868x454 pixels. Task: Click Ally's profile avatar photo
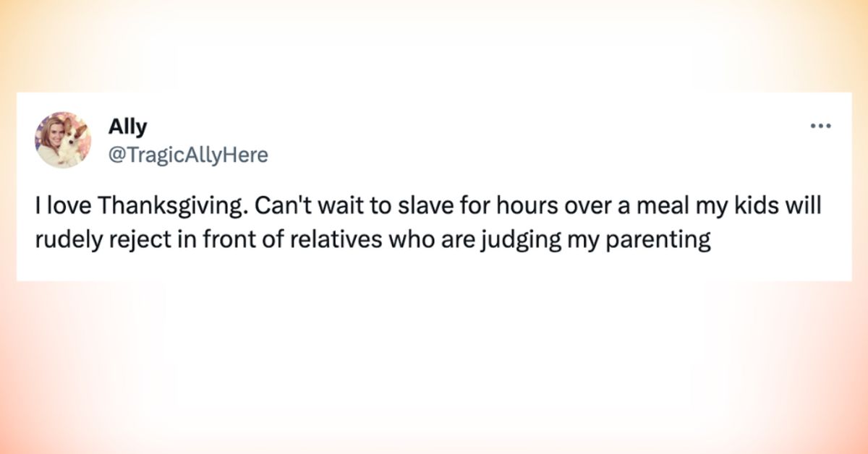pyautogui.click(x=63, y=140)
